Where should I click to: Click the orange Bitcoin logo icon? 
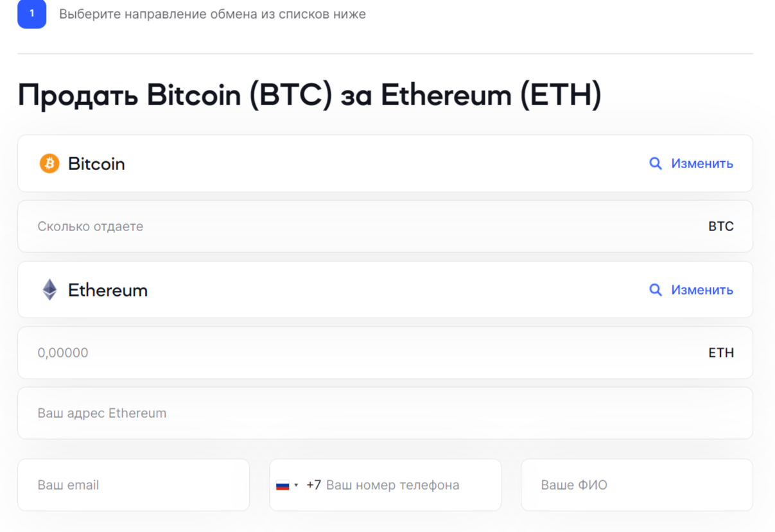tap(49, 164)
